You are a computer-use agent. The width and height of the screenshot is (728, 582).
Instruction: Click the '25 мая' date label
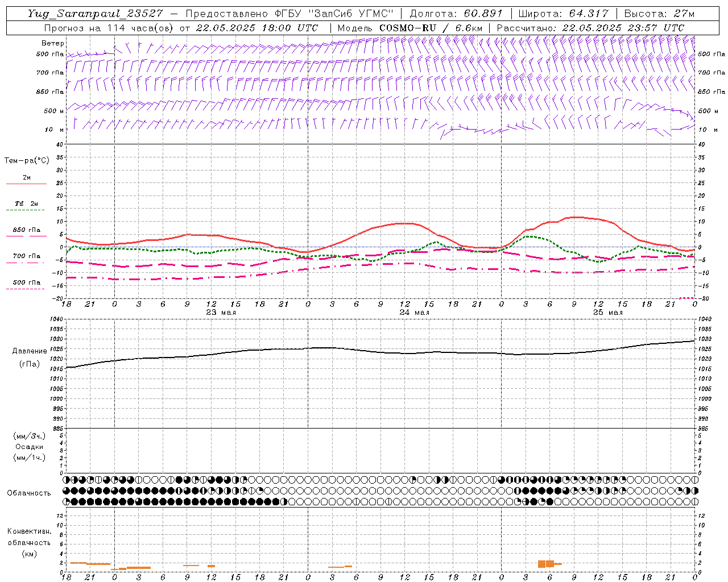tap(608, 313)
